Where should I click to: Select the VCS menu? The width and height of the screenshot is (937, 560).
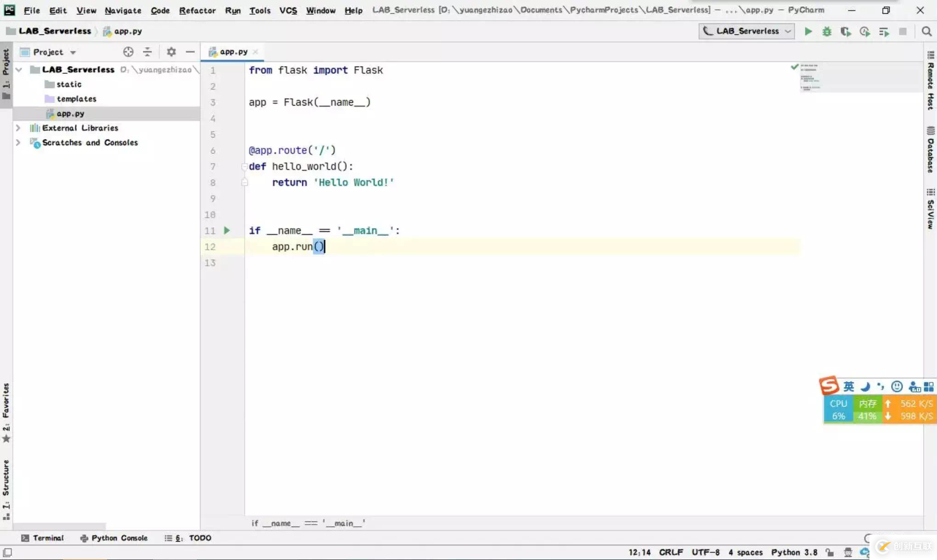tap(288, 10)
